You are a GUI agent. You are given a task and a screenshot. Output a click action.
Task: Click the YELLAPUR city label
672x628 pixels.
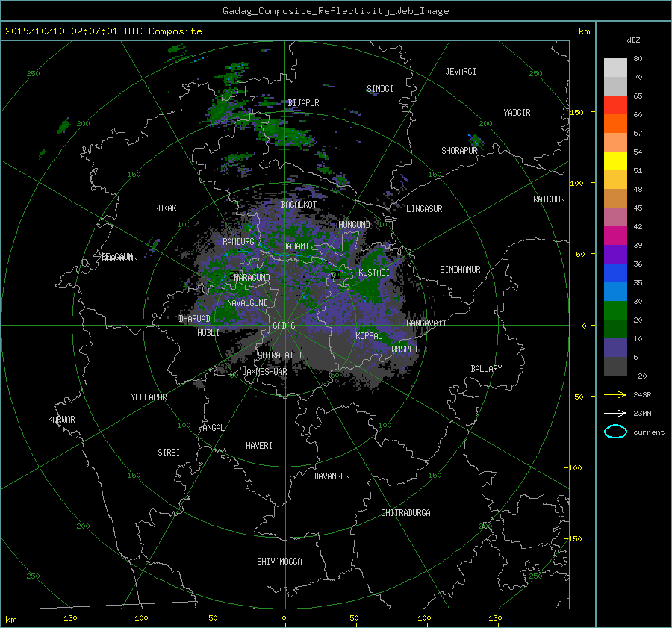click(x=149, y=397)
